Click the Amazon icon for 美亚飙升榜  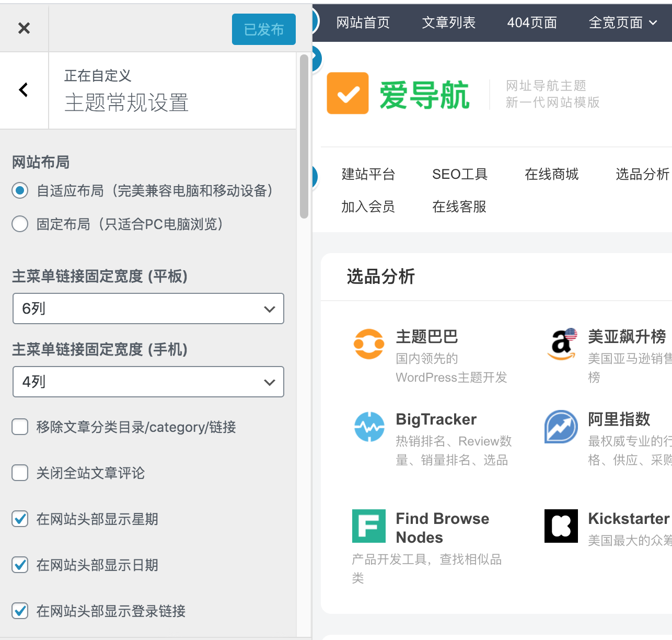coord(562,344)
